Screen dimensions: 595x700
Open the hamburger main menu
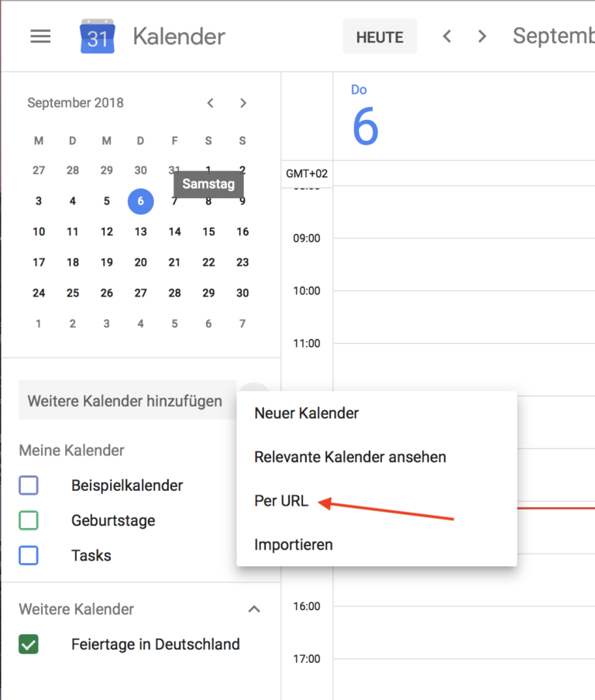tap(40, 36)
